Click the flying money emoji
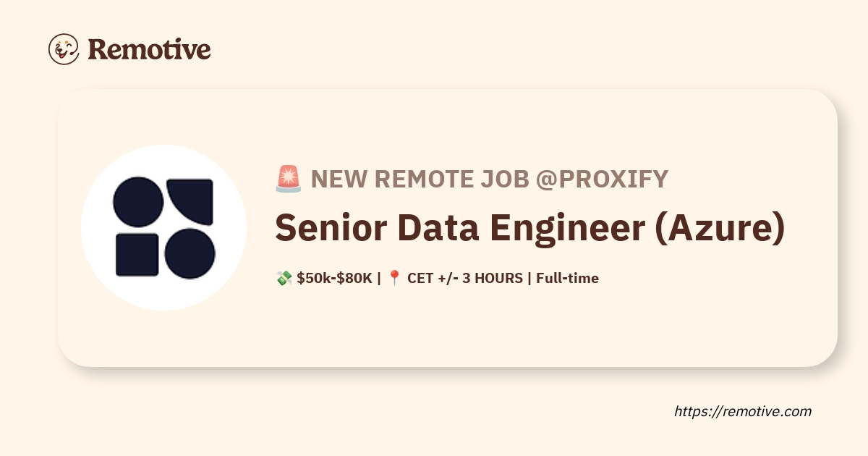 [284, 278]
